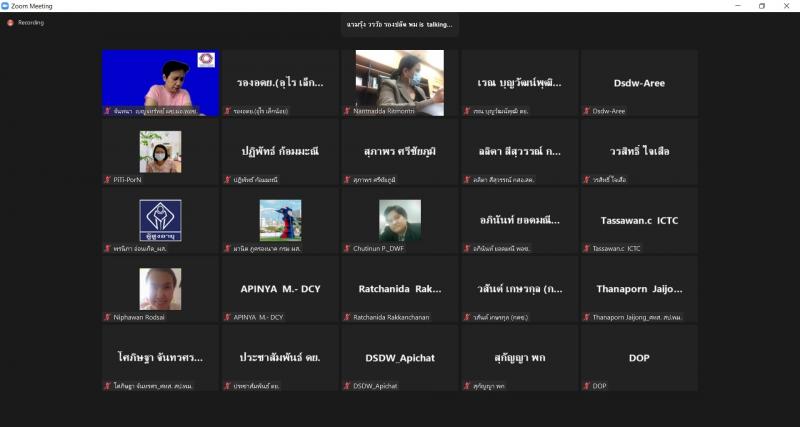This screenshot has width=800, height=427.
Task: Click muted mic icon beside Thanaporn Jaijong label
Action: [587, 317]
